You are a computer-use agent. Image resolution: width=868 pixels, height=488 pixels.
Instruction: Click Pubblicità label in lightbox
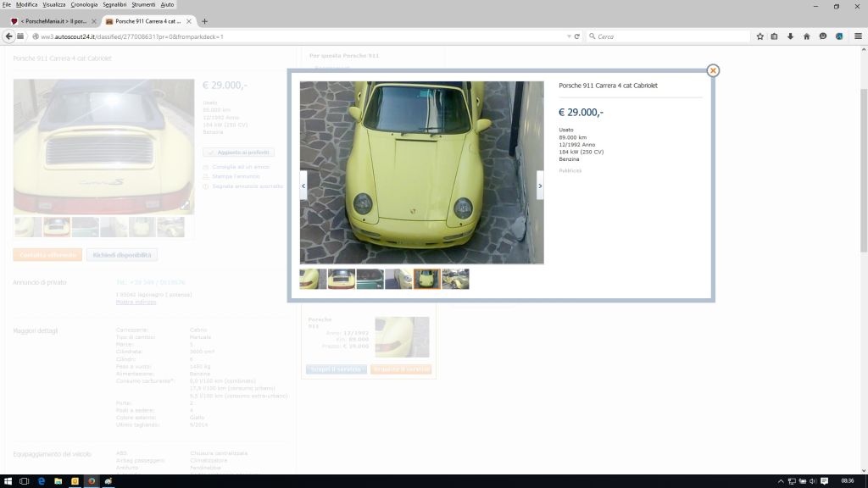(570, 171)
